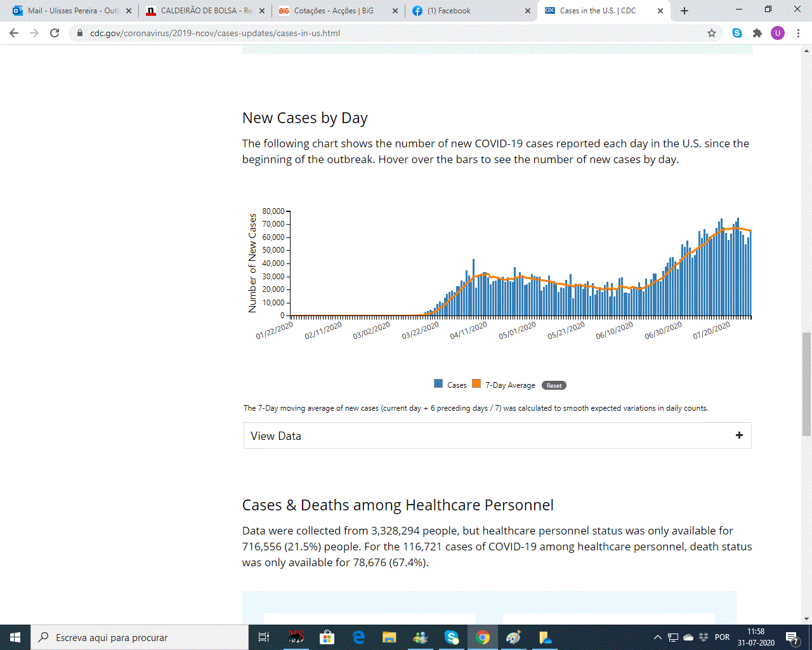Image resolution: width=812 pixels, height=650 pixels.
Task: Reload the page with the refresh icon
Action: (x=55, y=33)
